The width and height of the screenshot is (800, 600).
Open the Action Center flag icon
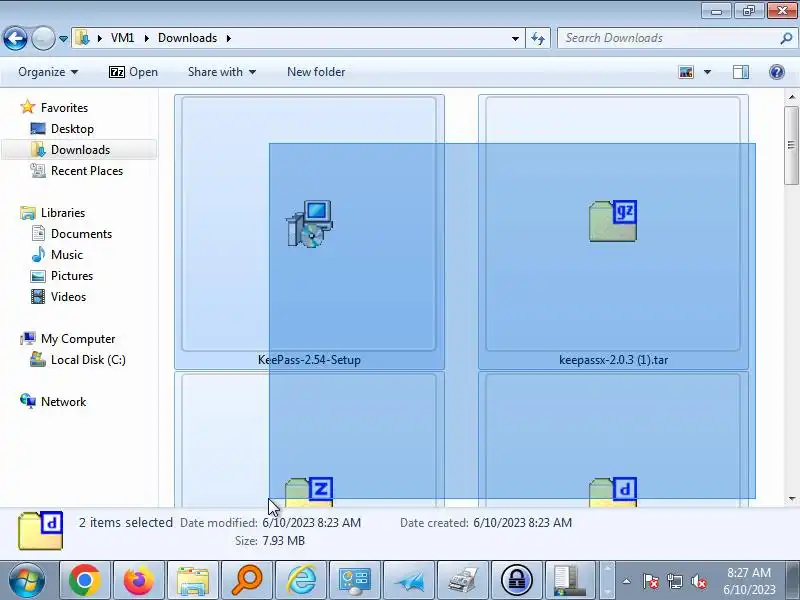(x=651, y=581)
